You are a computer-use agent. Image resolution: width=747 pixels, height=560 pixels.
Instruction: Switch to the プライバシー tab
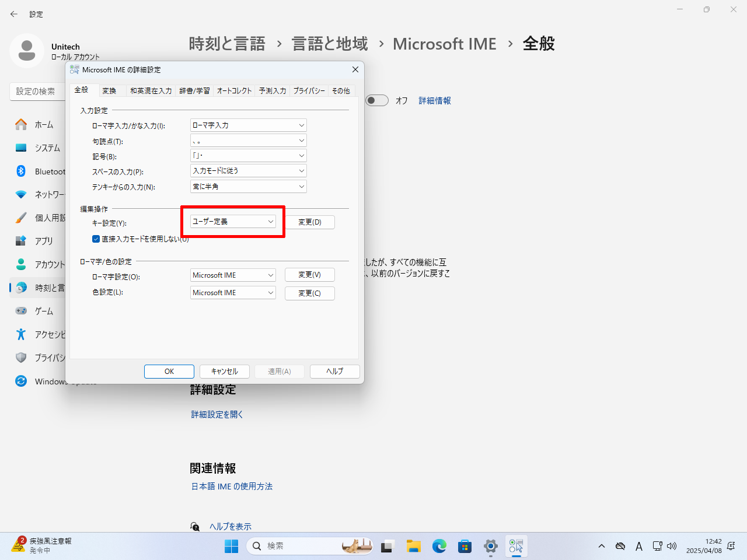pyautogui.click(x=309, y=91)
